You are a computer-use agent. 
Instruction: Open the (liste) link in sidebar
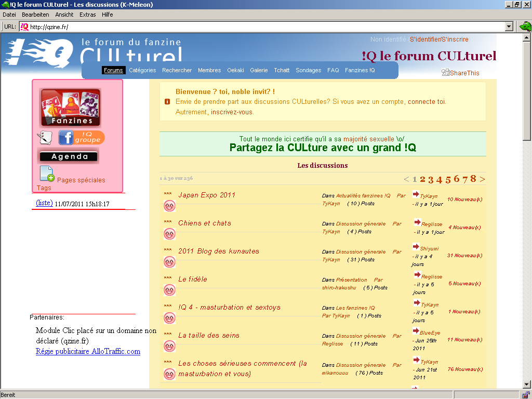point(45,203)
